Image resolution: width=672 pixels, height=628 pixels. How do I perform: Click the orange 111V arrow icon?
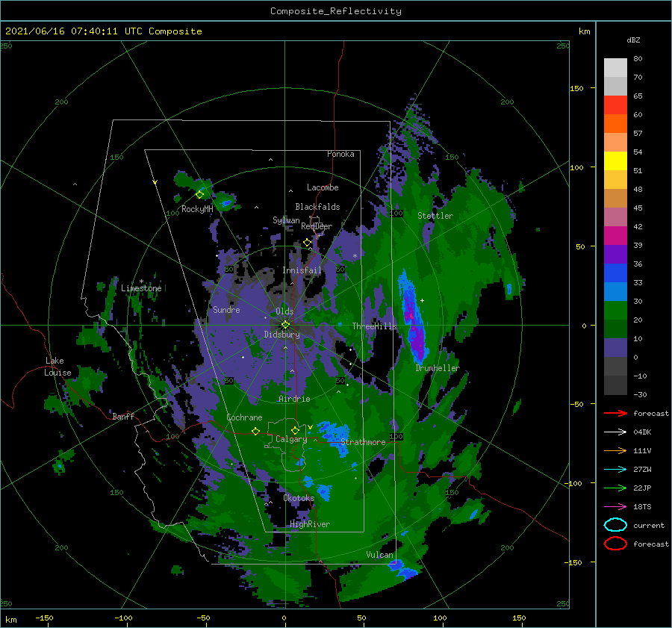pos(615,450)
